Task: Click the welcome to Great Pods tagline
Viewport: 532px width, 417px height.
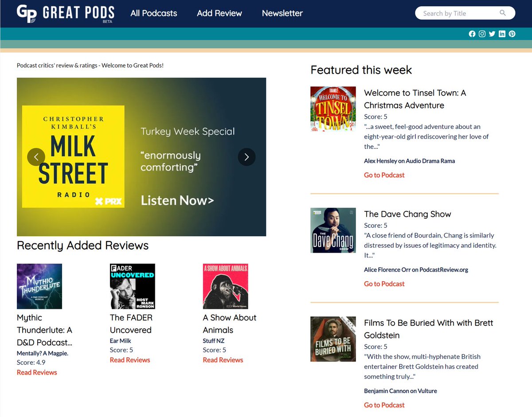Action: pyautogui.click(x=90, y=66)
